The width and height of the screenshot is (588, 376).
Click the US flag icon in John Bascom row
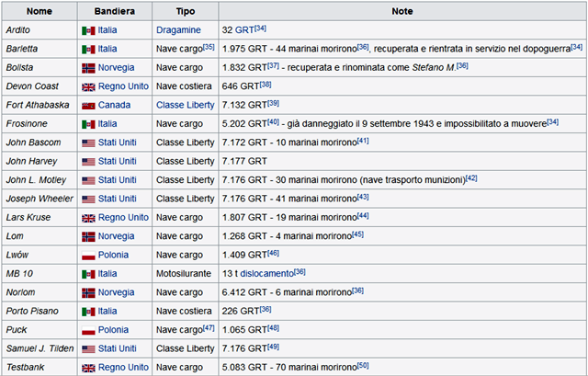coord(88,143)
